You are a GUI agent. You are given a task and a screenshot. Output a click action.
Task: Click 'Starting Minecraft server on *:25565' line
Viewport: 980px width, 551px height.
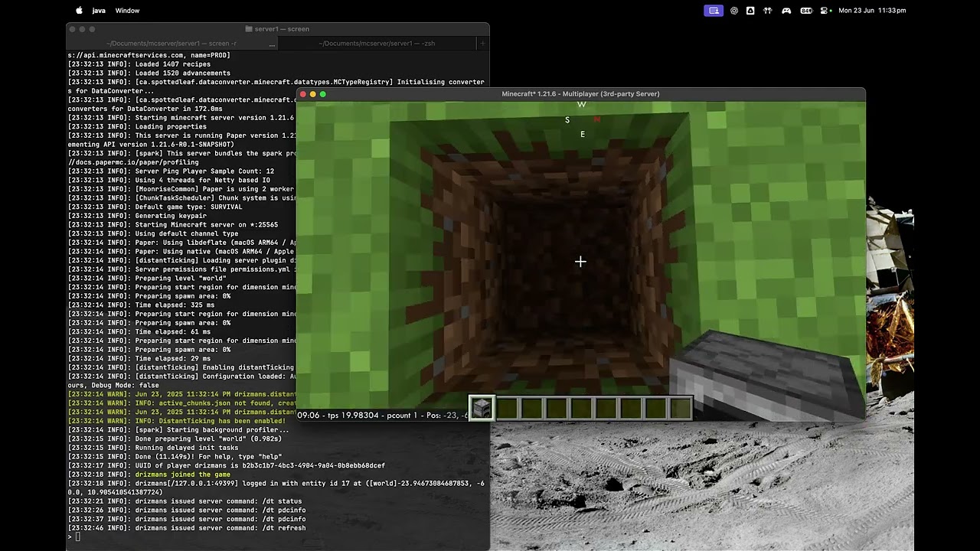(x=172, y=225)
